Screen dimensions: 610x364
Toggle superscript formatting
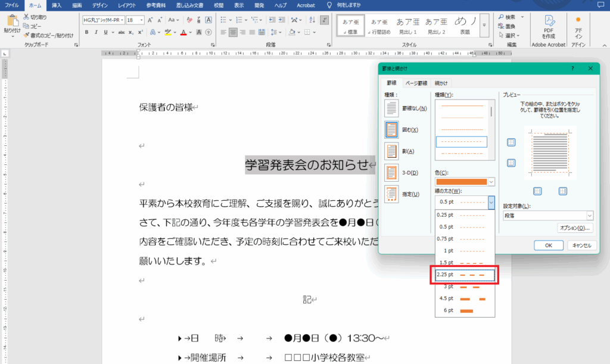(x=141, y=32)
